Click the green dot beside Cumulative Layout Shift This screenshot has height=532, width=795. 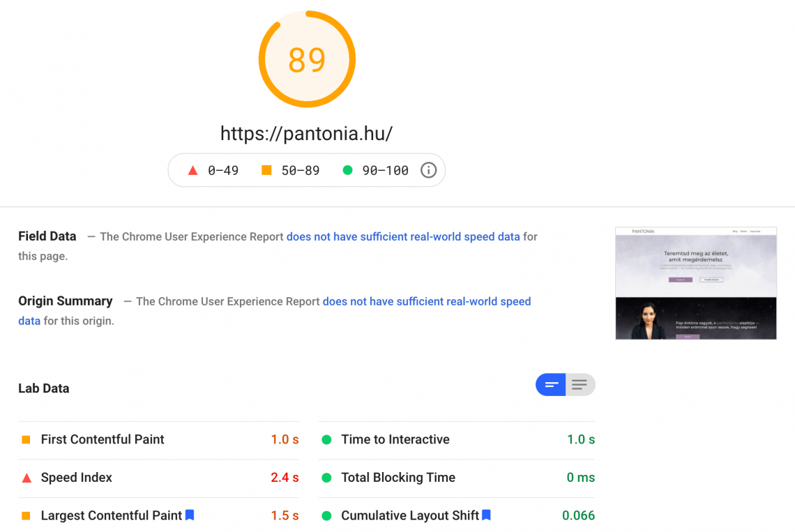tap(326, 516)
